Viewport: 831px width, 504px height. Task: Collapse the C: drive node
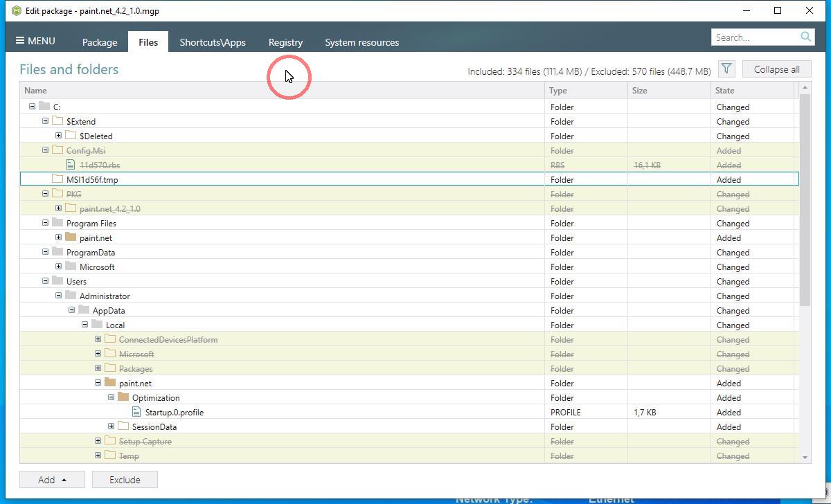click(32, 107)
